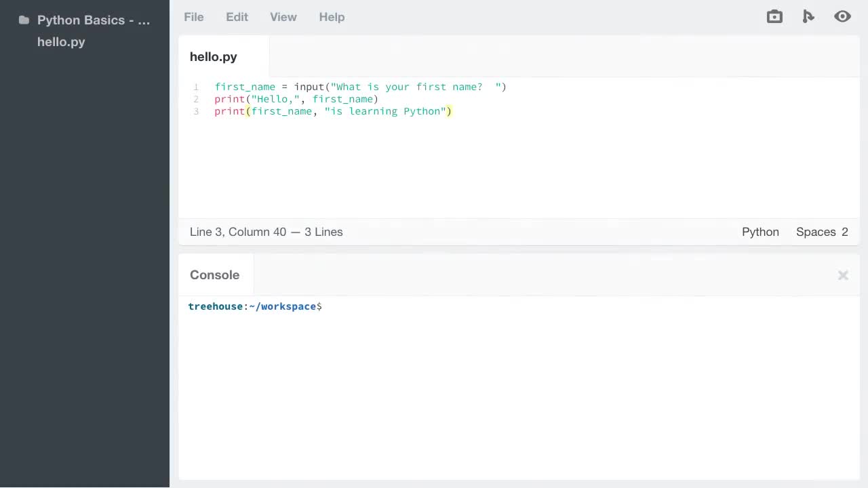
Task: Click the Console panel label
Action: click(x=214, y=274)
